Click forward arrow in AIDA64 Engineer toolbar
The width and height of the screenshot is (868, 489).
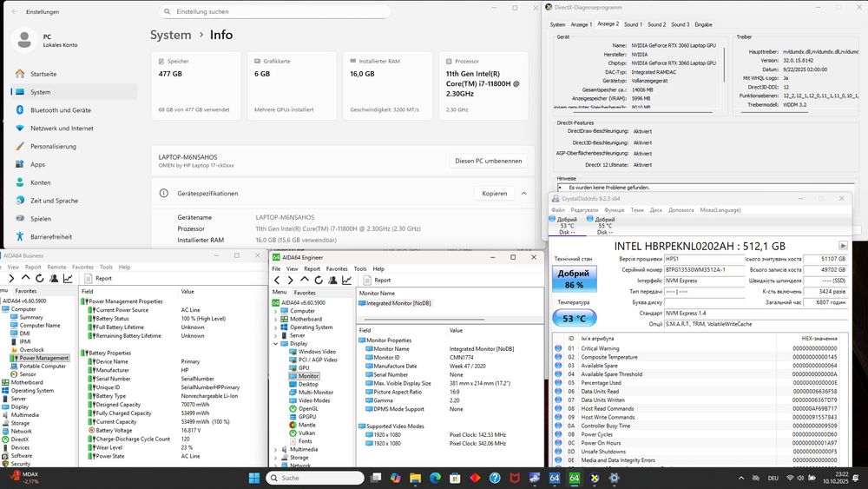pos(290,281)
